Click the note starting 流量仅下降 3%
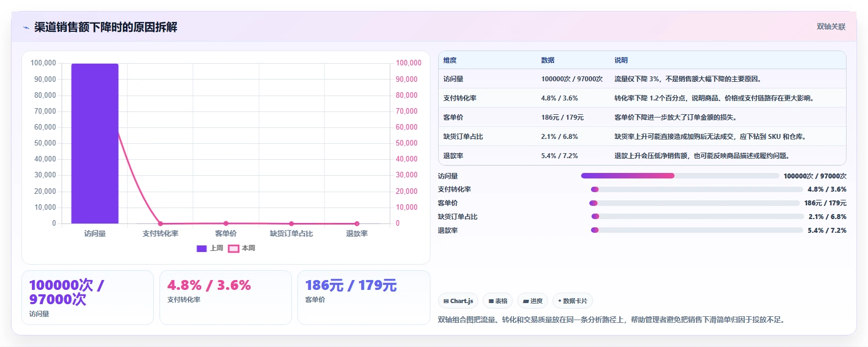Screen dimensions: 868x347 tap(689, 79)
